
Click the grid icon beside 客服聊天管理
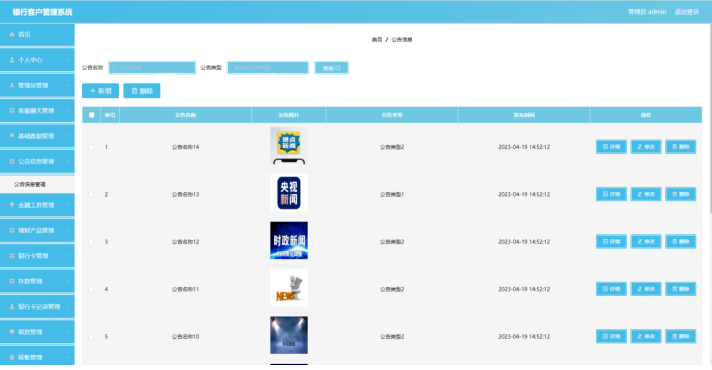tap(12, 111)
